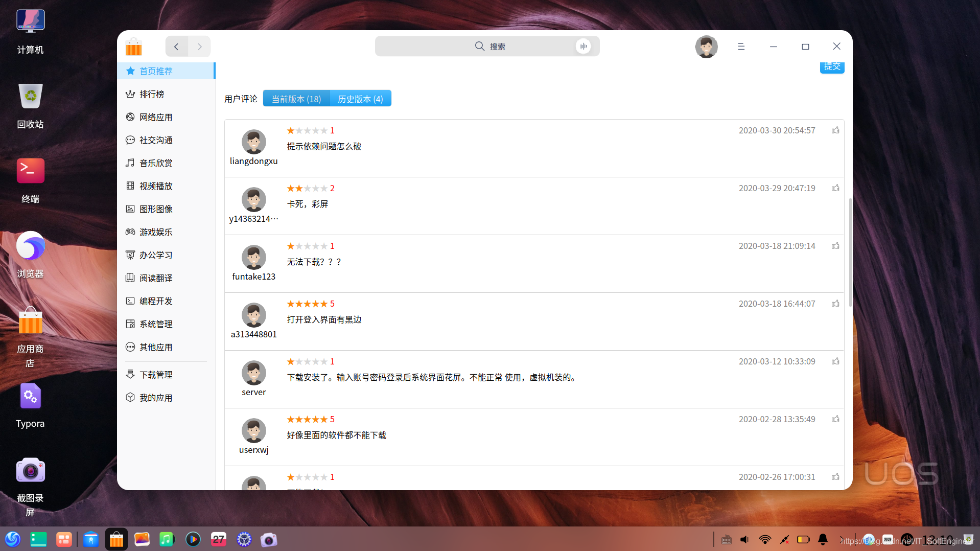
Task: Open 阅读翻译 category
Action: pyautogui.click(x=166, y=278)
